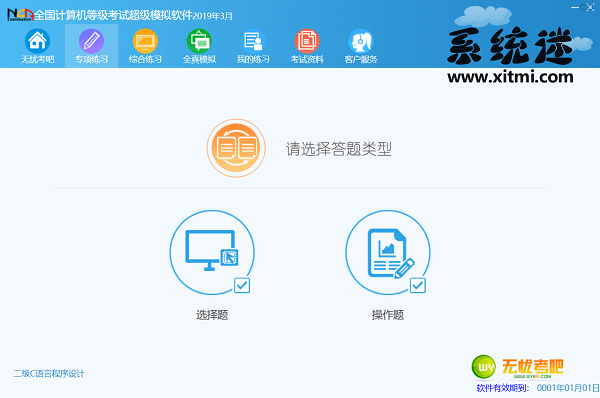Close the exam software window

(x=590, y=7)
